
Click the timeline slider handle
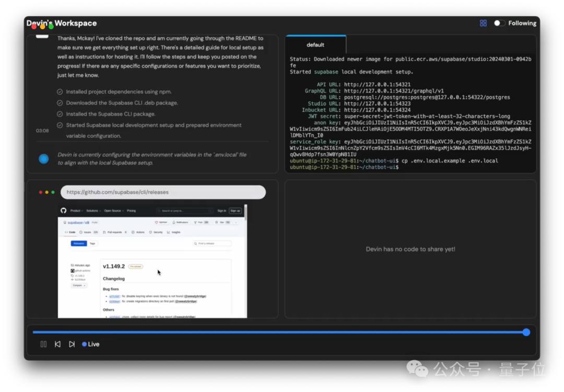pyautogui.click(x=526, y=332)
